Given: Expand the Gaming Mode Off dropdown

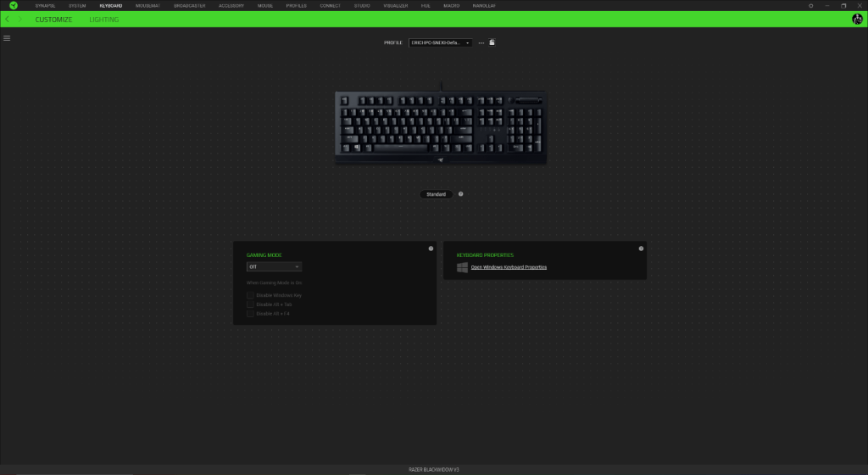Looking at the screenshot, I should (274, 267).
